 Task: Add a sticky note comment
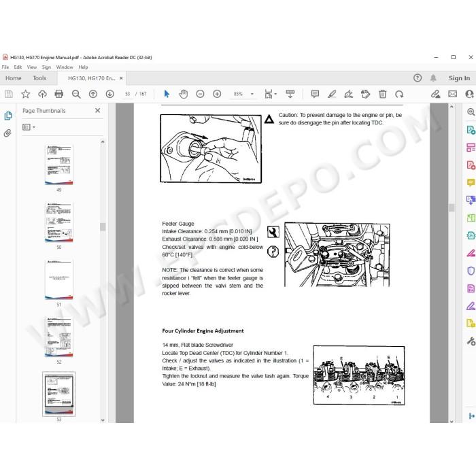(x=315, y=94)
